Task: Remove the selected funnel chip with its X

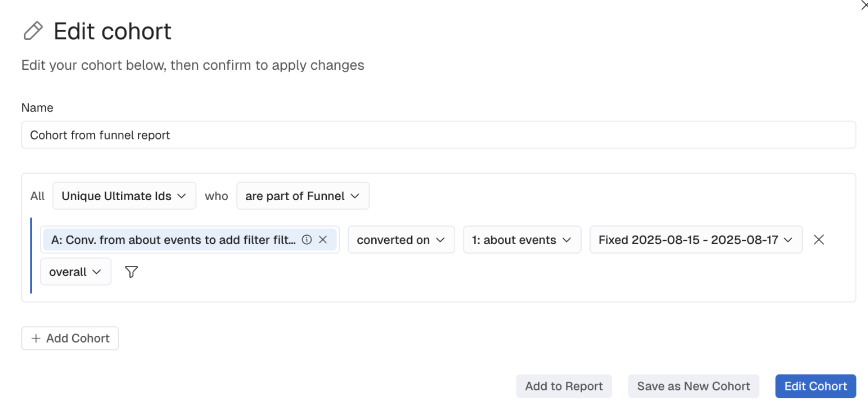Action: (x=323, y=240)
